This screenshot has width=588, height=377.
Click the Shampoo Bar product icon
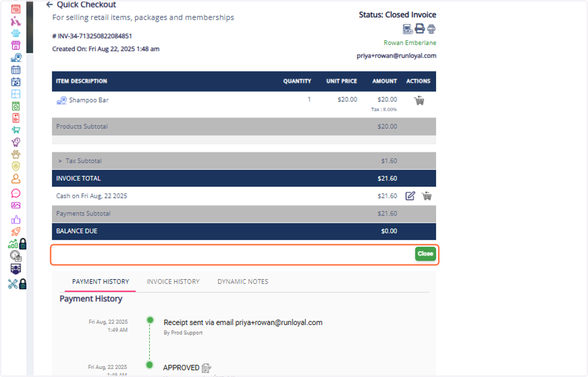62,100
